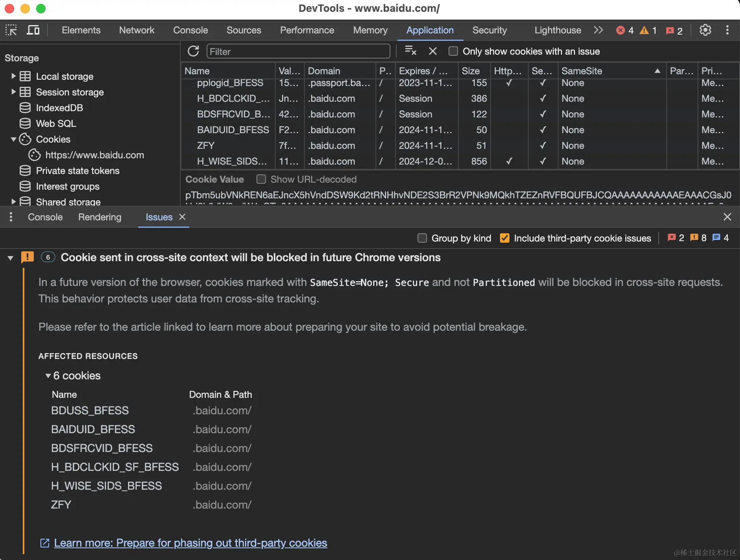Enable Only show cookies with an issue
Screen dimensions: 740x560
[453, 51]
